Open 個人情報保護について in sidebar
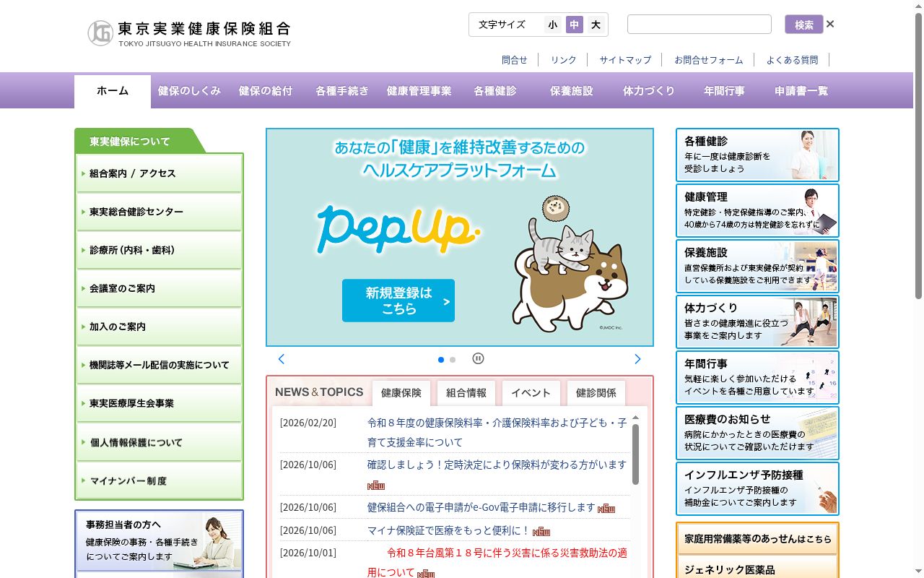Screen dimensions: 924x578 click(159, 442)
